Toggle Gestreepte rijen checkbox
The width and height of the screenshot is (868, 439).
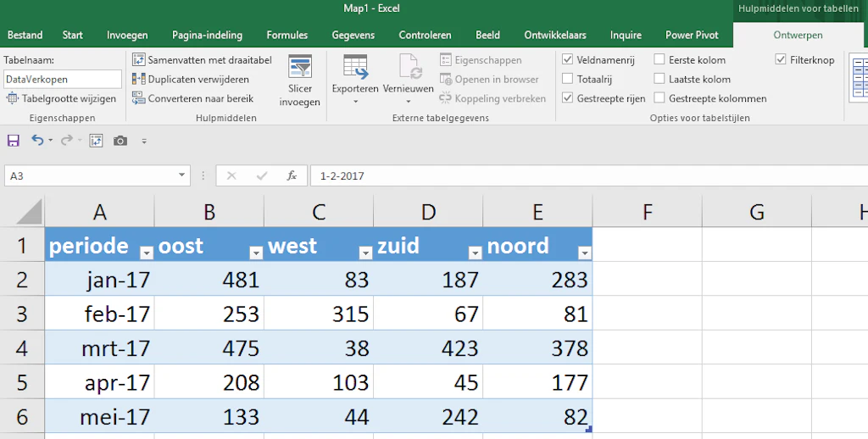point(567,98)
